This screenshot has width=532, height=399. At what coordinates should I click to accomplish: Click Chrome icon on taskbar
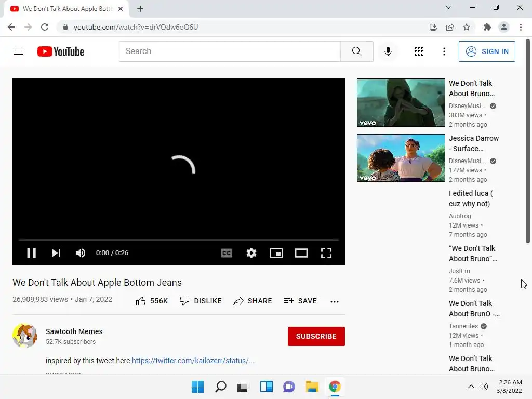tap(335, 387)
